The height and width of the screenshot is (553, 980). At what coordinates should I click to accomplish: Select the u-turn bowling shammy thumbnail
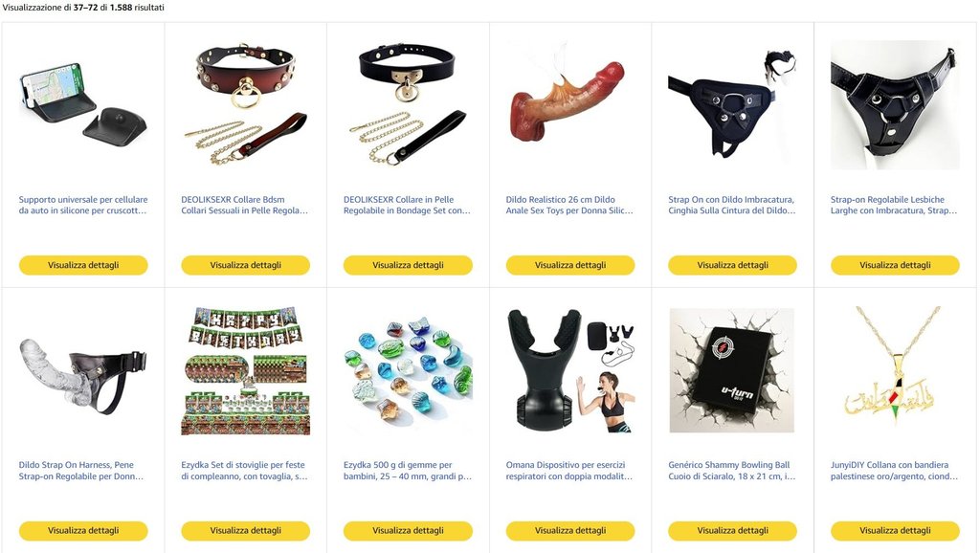(732, 370)
